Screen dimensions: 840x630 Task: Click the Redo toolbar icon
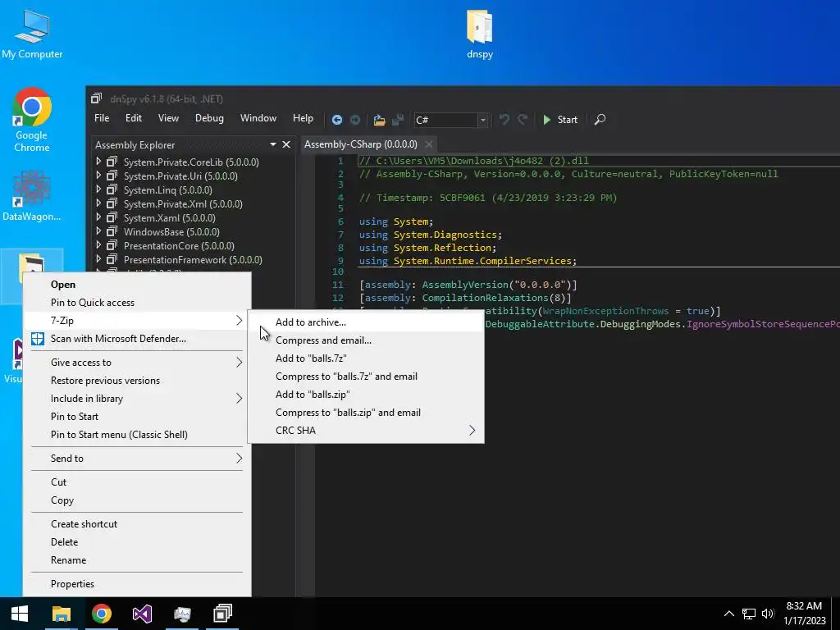[x=523, y=119]
